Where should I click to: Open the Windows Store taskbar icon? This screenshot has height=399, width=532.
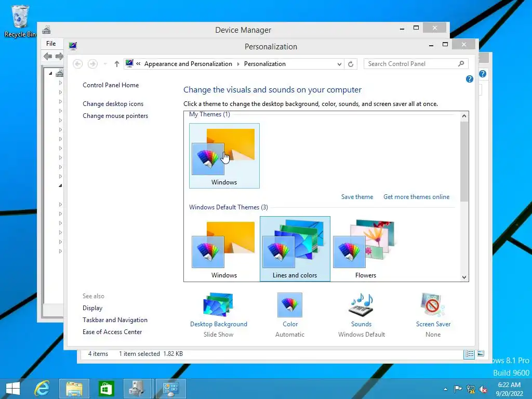(106, 389)
